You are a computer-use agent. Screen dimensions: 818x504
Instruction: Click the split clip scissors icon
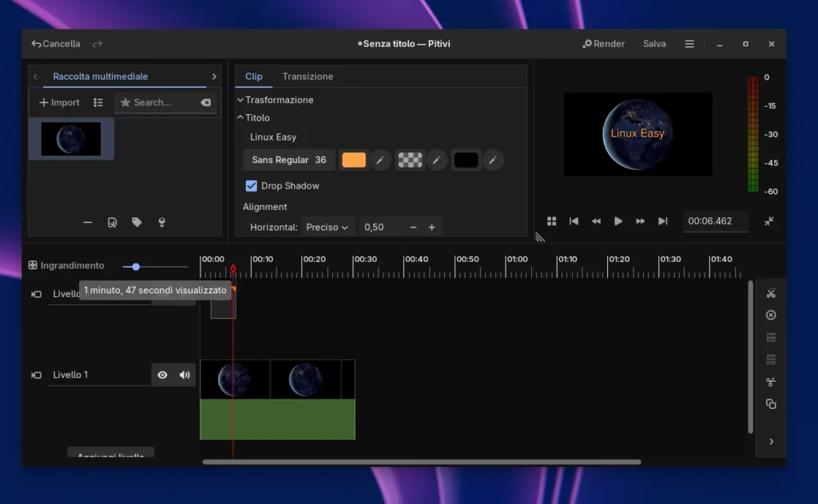pos(770,293)
